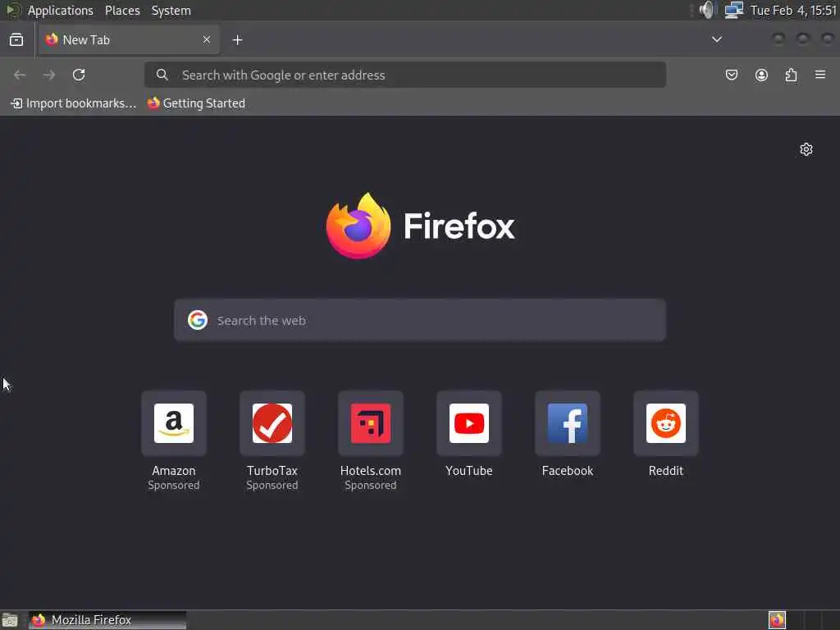Click the Google logo in the search box
The width and height of the screenshot is (840, 630).
point(198,321)
